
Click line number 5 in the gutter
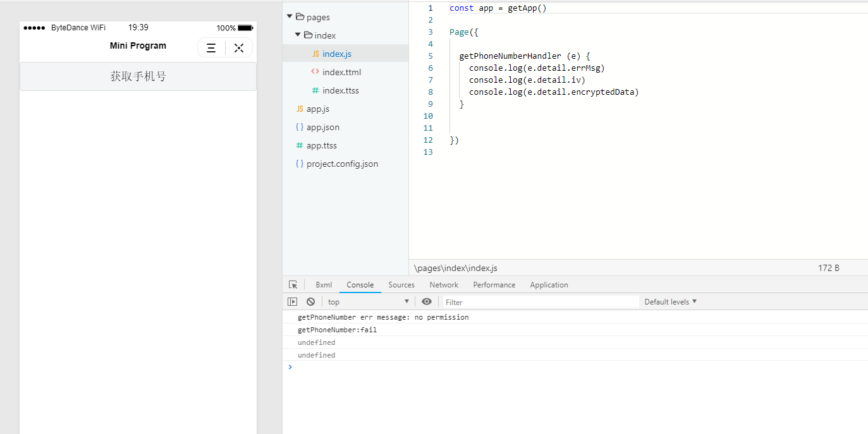[431, 56]
